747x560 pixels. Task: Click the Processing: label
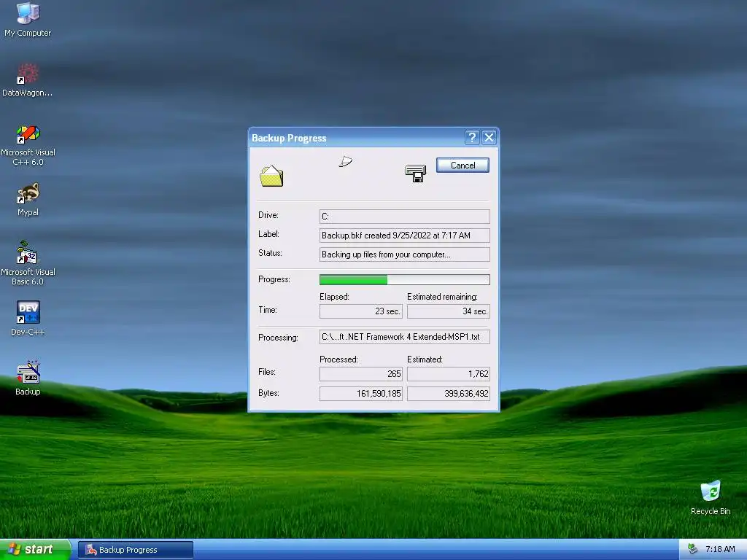pyautogui.click(x=278, y=337)
